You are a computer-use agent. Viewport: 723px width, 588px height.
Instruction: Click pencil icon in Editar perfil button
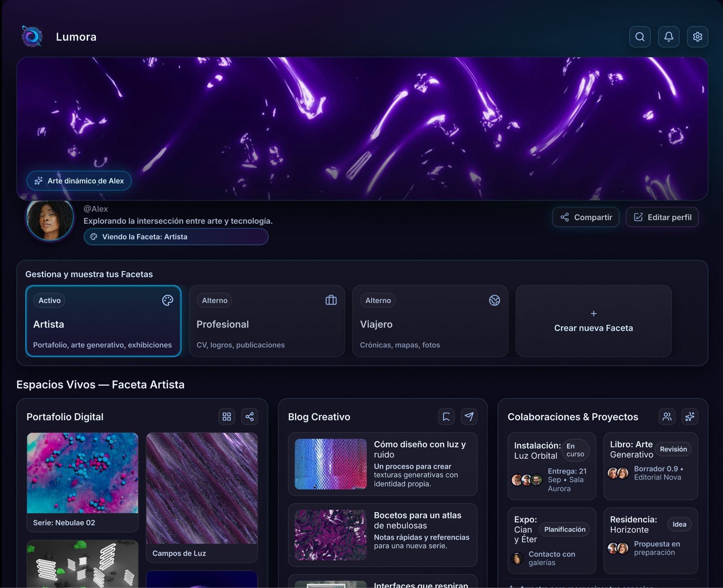click(x=638, y=217)
